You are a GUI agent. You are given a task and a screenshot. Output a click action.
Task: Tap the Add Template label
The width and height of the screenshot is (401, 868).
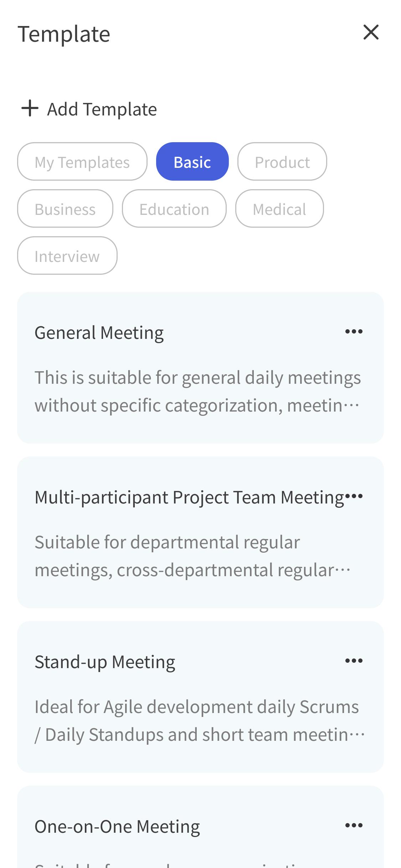(x=102, y=109)
